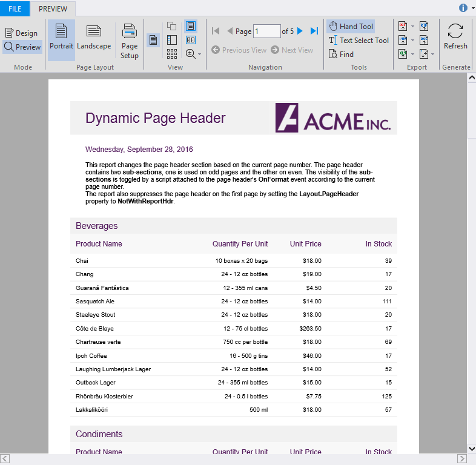Open the Find tool
Viewport: 476px width, 465px height.
click(341, 54)
